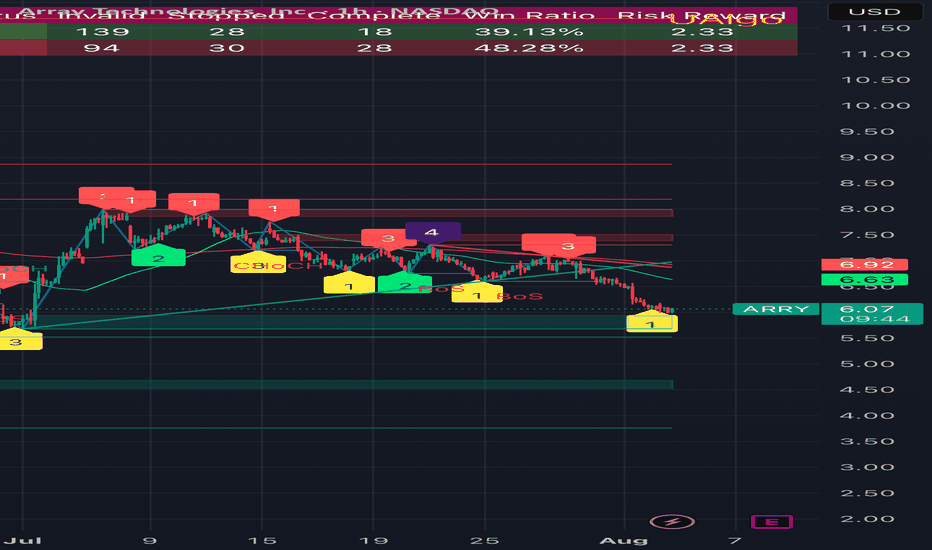Screen dimensions: 932x550
Task: Click the 2.33 cell in the red row
Action: pyautogui.click(x=702, y=48)
